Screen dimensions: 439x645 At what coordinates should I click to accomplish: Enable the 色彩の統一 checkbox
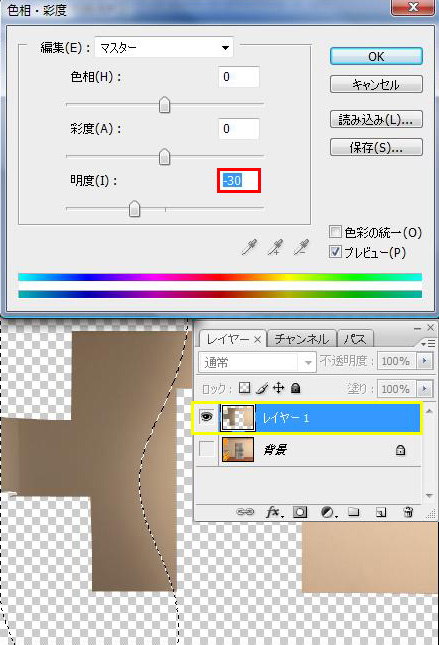(x=335, y=232)
